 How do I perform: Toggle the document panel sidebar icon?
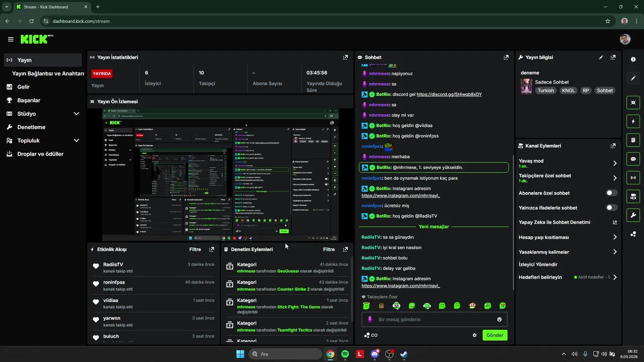[x=633, y=140]
